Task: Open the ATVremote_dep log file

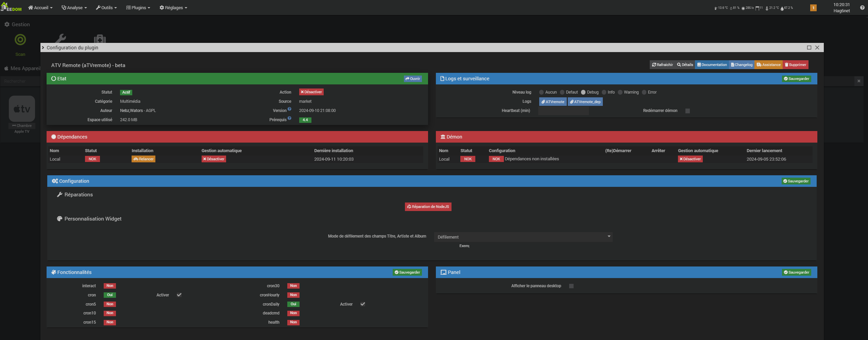Action: pyautogui.click(x=585, y=102)
